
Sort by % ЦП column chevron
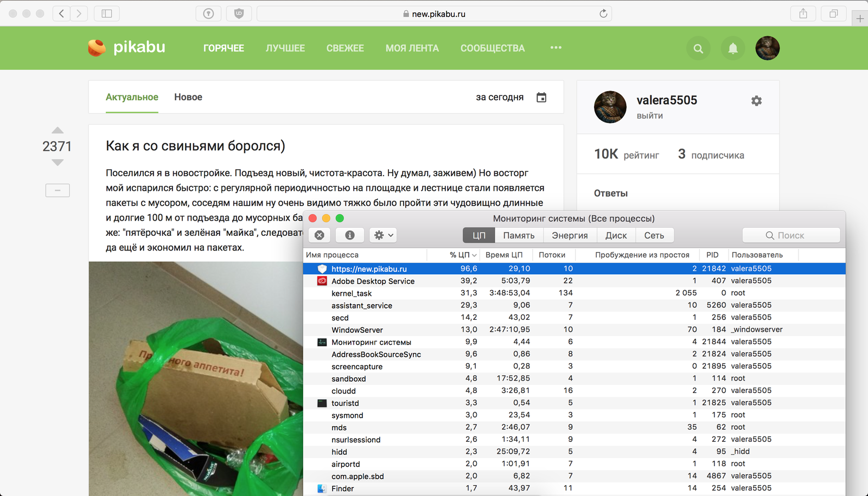click(474, 255)
